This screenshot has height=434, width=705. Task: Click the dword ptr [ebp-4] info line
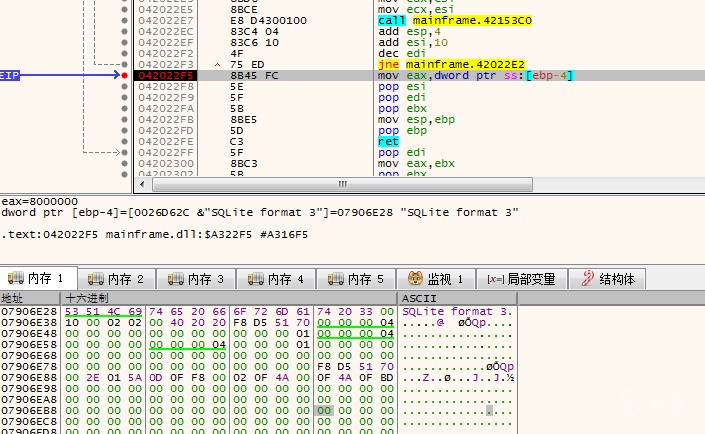tap(260, 212)
